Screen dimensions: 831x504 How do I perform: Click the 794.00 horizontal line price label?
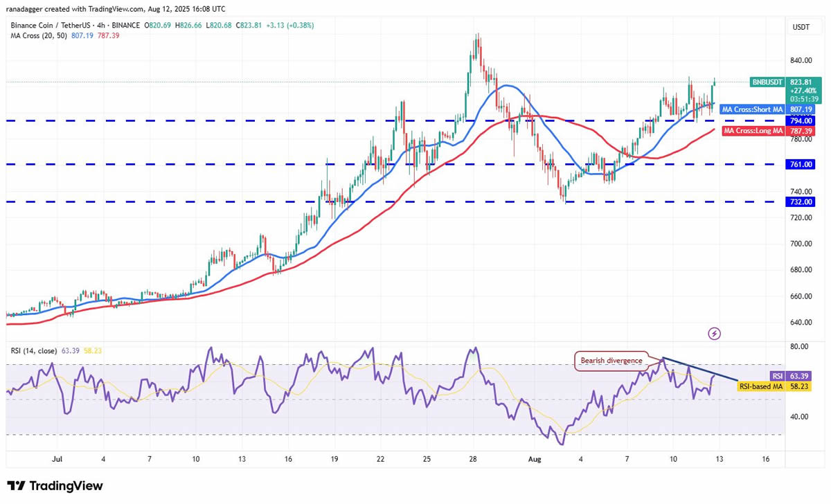tap(802, 120)
